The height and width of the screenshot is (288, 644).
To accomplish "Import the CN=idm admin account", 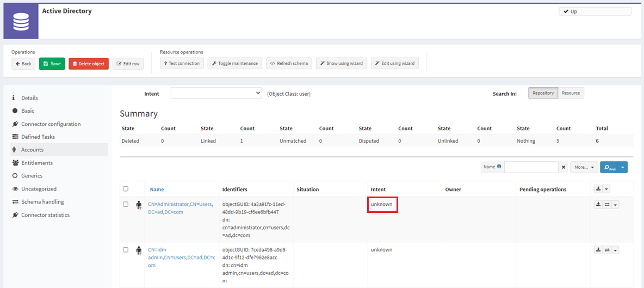I will tap(598, 250).
